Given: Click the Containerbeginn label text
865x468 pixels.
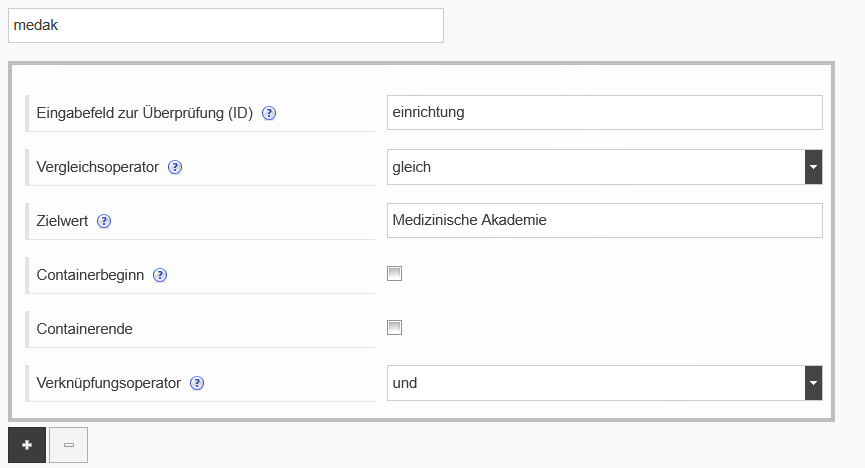Looking at the screenshot, I should (90, 275).
